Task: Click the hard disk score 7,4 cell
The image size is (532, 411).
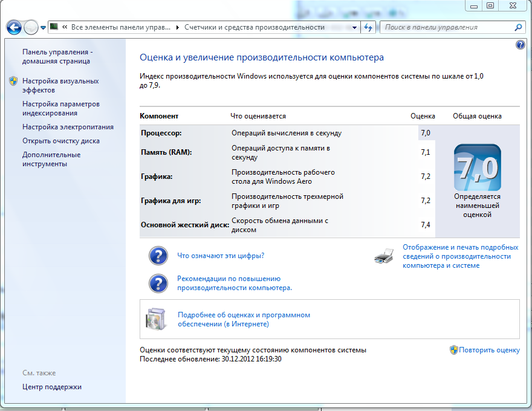Action: tap(426, 225)
